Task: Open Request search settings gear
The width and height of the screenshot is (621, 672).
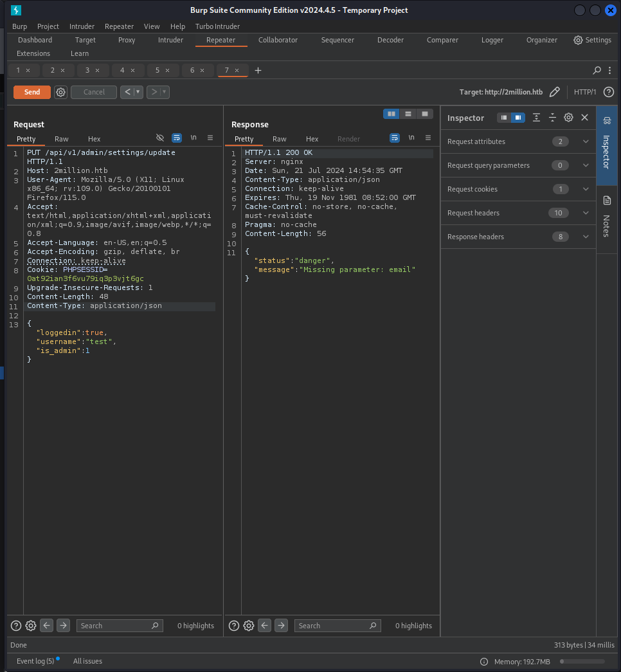Action: (31, 626)
